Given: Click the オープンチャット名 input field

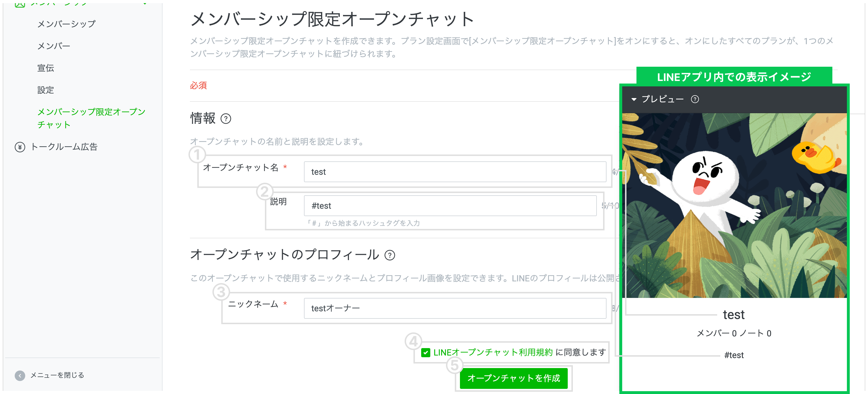Looking at the screenshot, I should tap(455, 172).
